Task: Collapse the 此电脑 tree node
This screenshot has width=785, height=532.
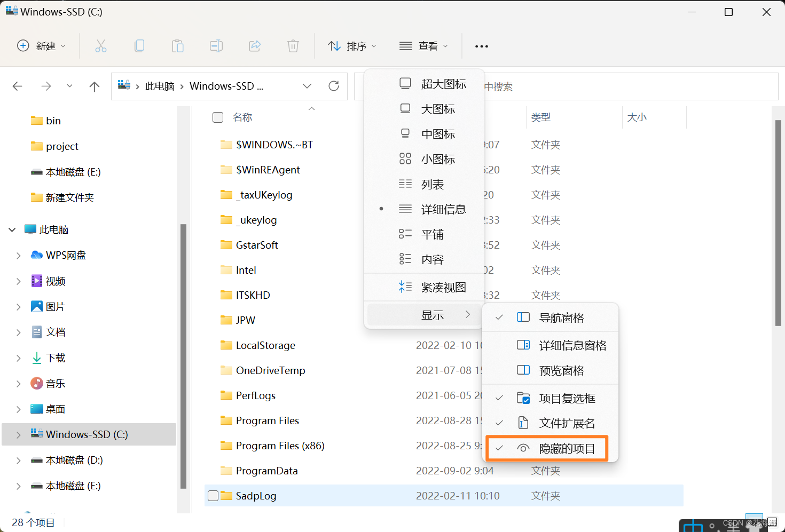Action: point(12,229)
